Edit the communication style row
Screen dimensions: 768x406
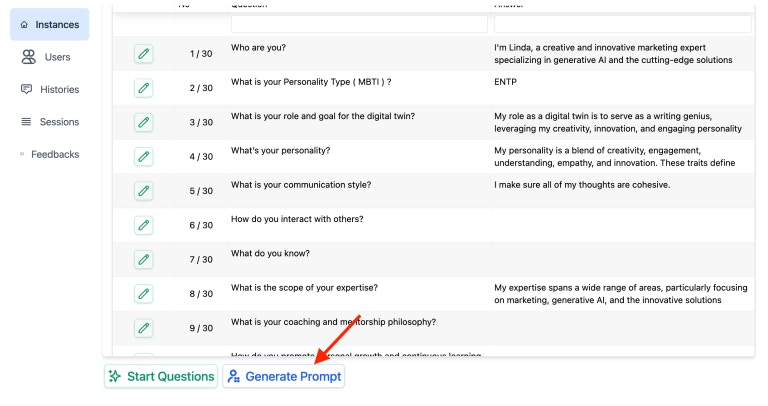click(x=144, y=191)
